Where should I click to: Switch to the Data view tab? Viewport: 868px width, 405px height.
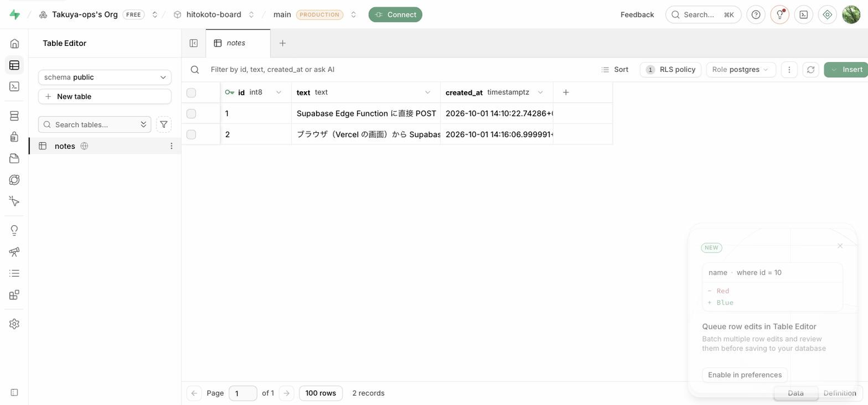795,393
